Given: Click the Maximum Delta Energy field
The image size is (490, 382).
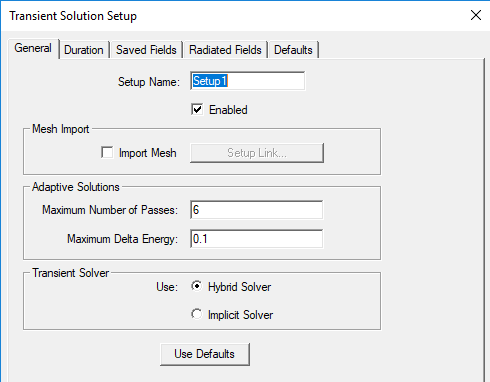Looking at the screenshot, I should (256, 239).
